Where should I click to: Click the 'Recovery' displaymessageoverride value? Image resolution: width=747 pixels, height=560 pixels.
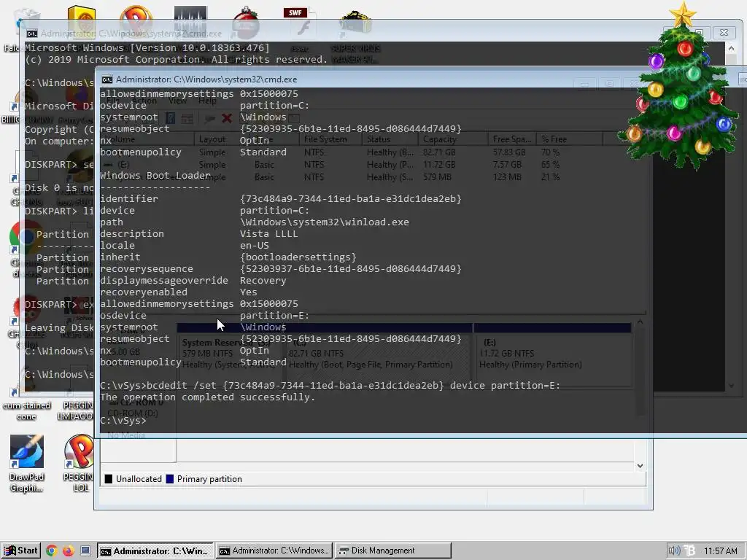[263, 281]
